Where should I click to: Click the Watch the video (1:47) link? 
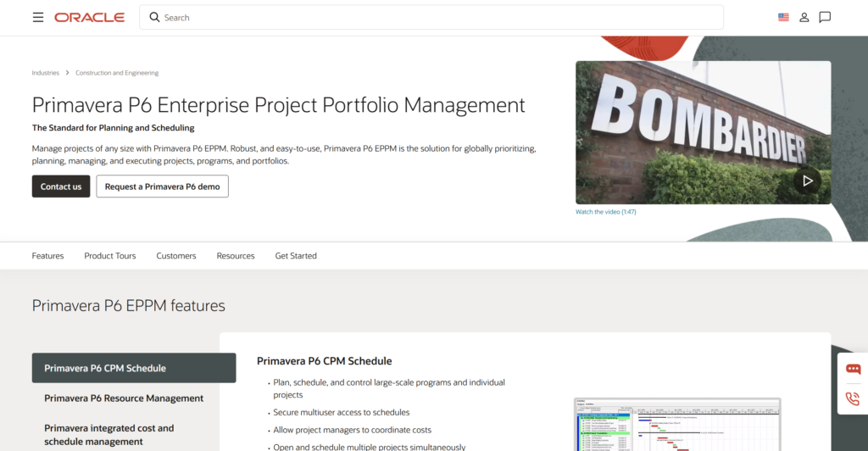coord(605,212)
